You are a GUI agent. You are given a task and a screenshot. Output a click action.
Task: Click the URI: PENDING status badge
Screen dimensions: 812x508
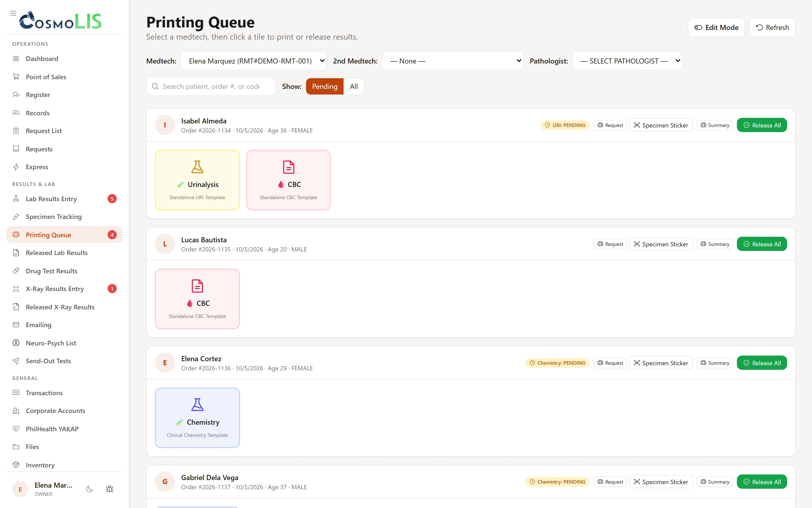tap(565, 125)
